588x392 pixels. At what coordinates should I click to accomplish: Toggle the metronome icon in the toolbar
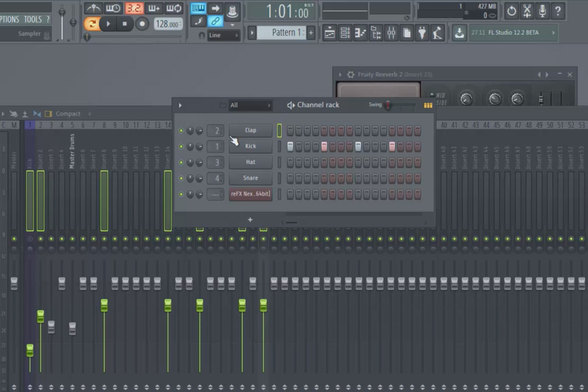coord(93,8)
